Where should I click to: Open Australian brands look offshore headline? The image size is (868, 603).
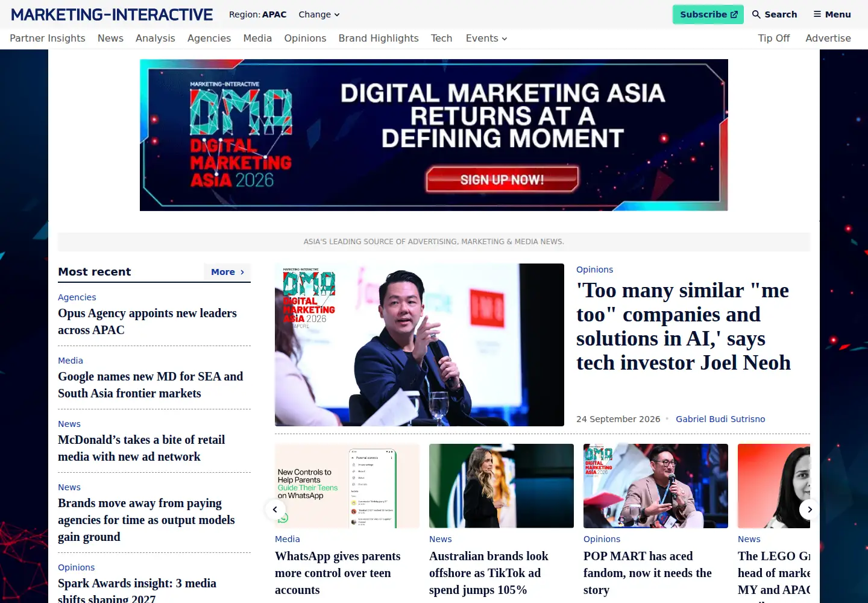pos(489,573)
